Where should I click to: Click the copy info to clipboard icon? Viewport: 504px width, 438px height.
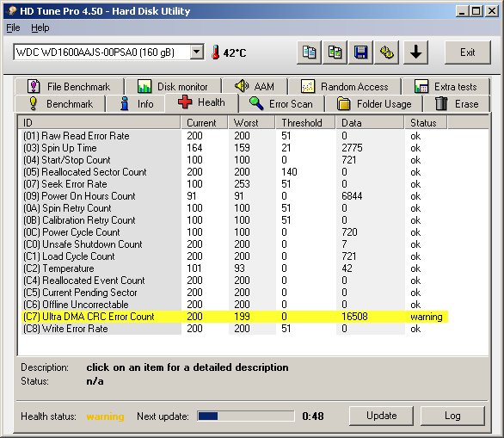point(309,52)
